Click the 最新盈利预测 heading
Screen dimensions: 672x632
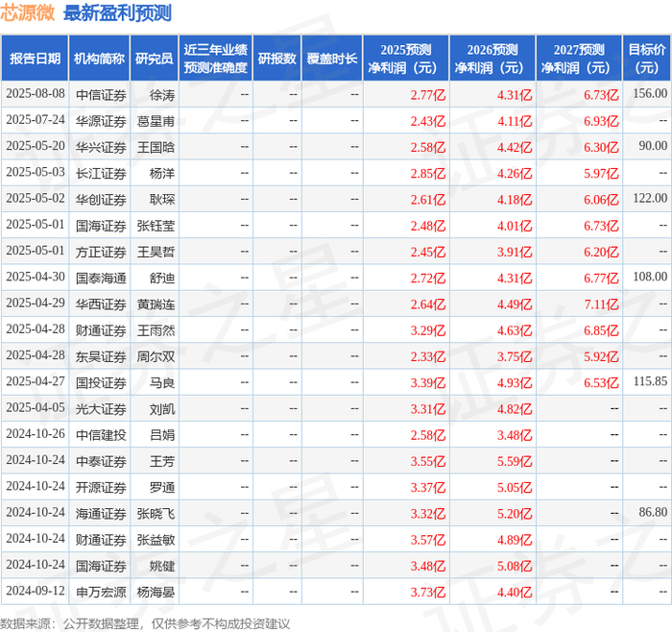pos(117,12)
